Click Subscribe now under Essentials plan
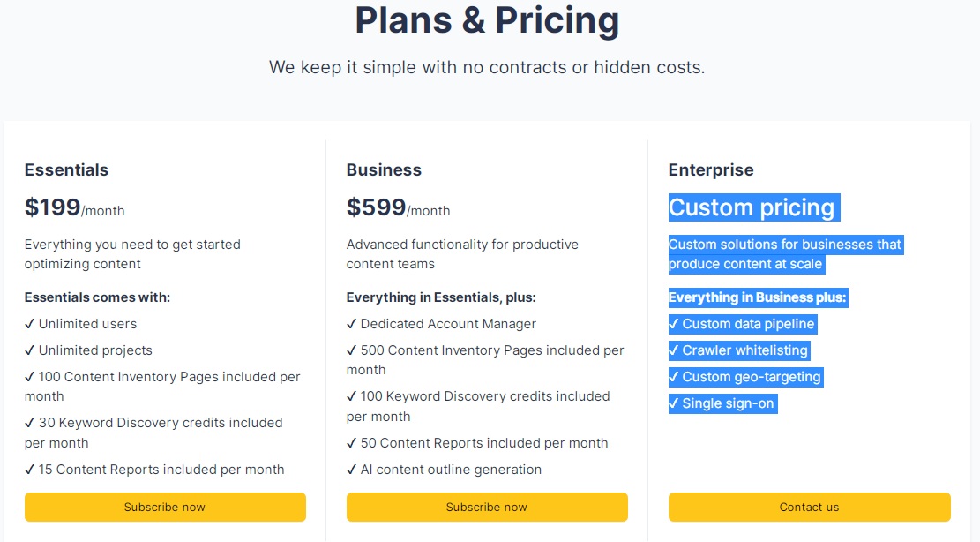This screenshot has height=542, width=980. [x=165, y=508]
